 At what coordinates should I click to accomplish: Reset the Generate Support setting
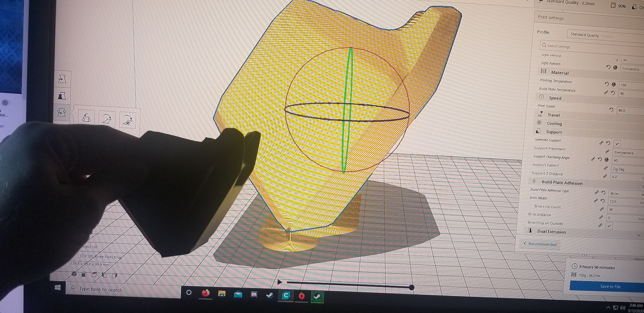coord(608,143)
